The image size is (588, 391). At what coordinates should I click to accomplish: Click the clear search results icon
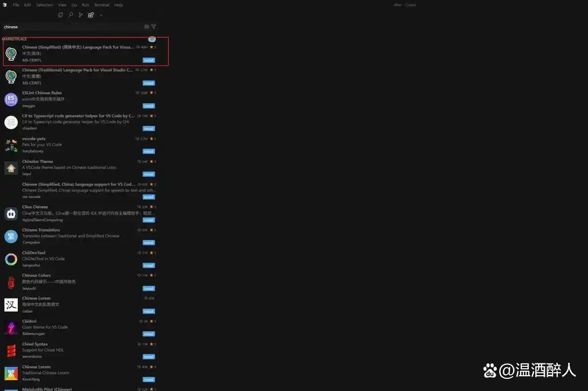(x=147, y=27)
